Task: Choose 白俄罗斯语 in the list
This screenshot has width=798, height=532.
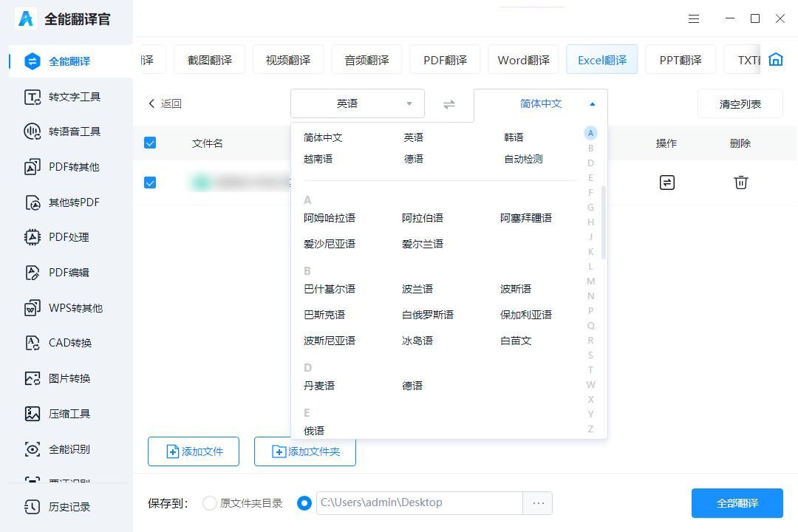Action: (x=428, y=315)
